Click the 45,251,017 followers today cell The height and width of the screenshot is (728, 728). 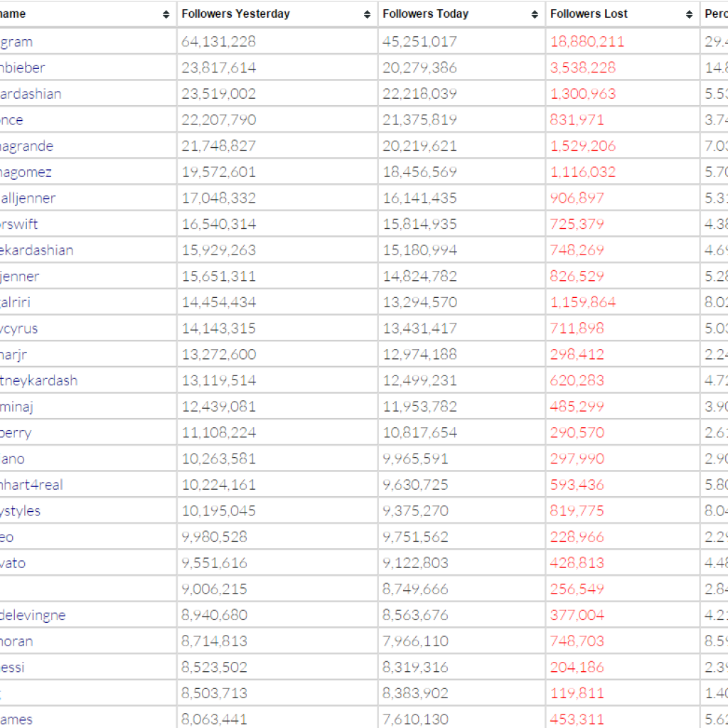click(x=419, y=42)
